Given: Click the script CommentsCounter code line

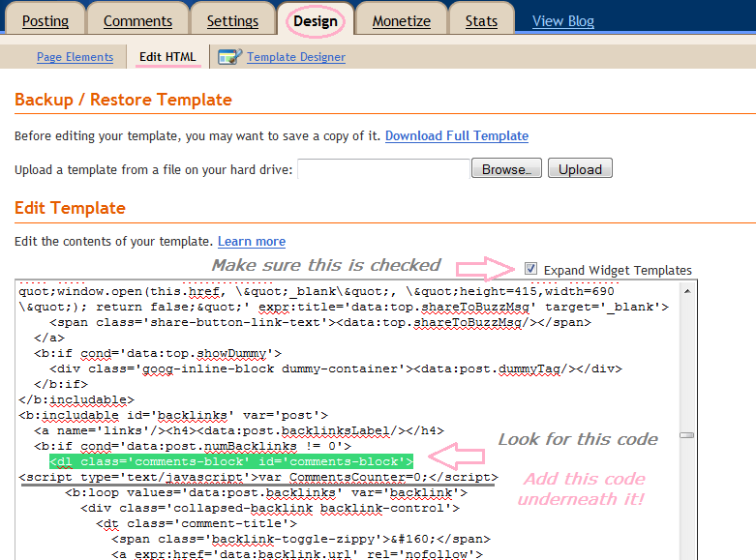Looking at the screenshot, I should pyautogui.click(x=257, y=477).
